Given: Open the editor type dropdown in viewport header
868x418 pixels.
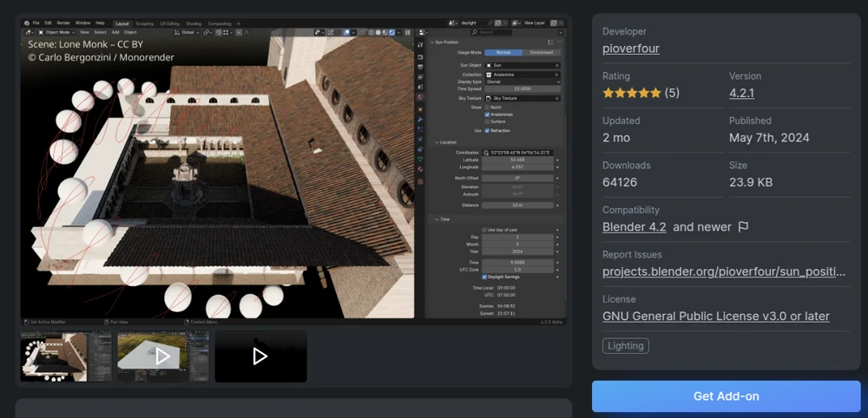Looking at the screenshot, I should tap(29, 33).
